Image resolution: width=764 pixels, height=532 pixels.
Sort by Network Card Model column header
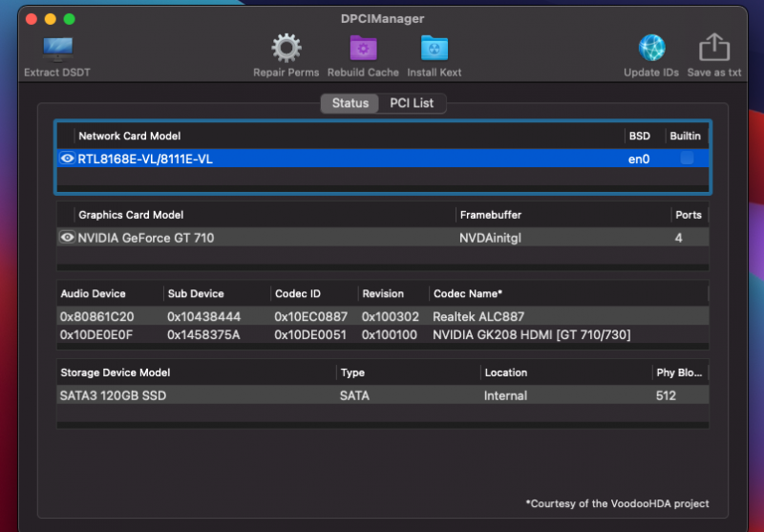130,136
